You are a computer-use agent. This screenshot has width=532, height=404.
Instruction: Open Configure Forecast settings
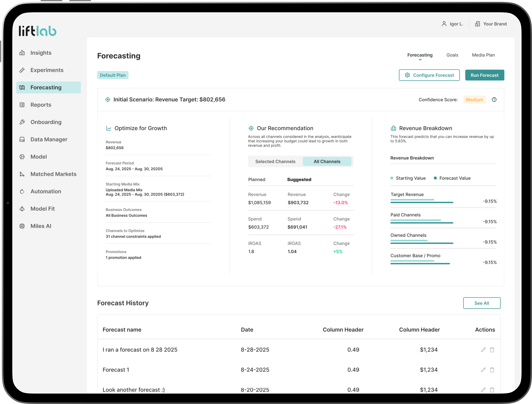click(429, 75)
